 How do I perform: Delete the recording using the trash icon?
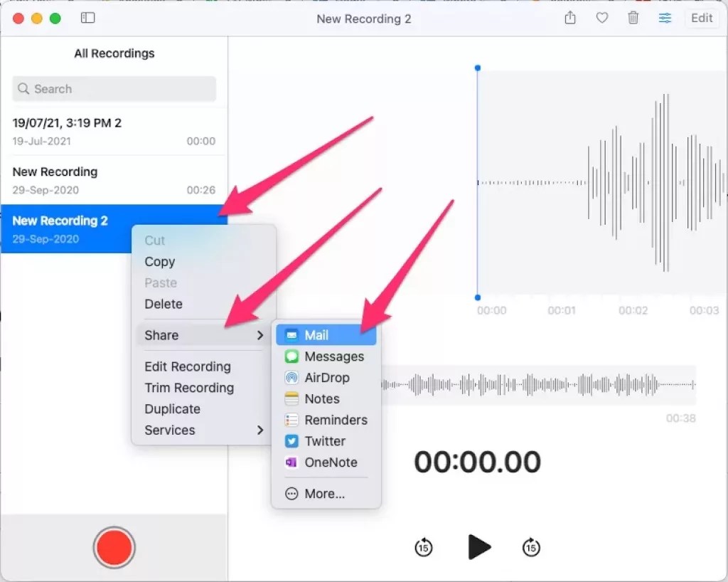[633, 18]
